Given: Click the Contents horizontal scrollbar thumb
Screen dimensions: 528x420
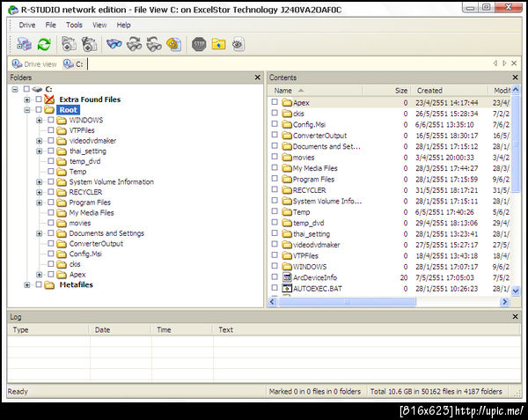Looking at the screenshot, I should pos(347,302).
